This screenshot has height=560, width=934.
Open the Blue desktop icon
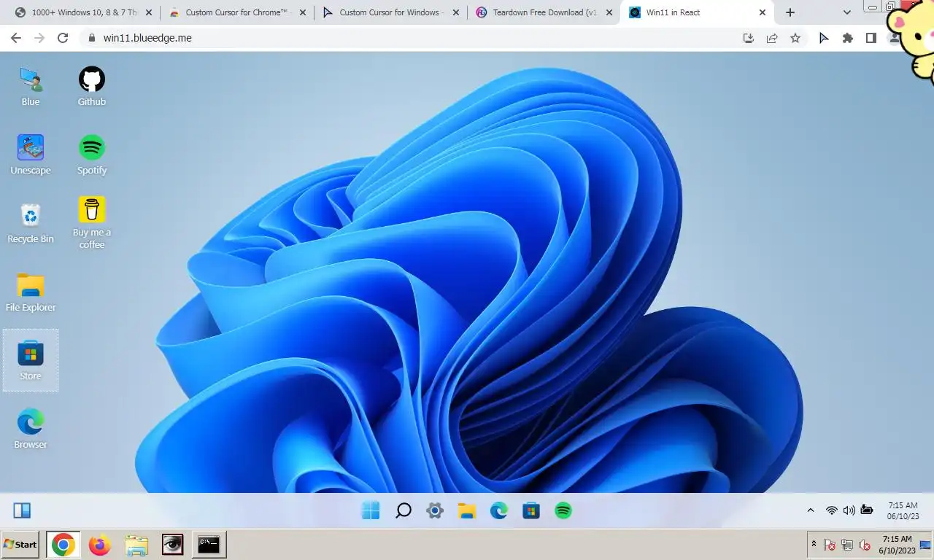31,87
